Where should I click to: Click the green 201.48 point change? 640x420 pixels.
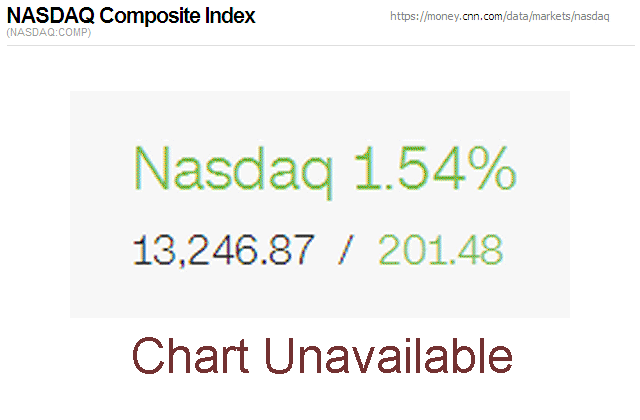(x=440, y=247)
